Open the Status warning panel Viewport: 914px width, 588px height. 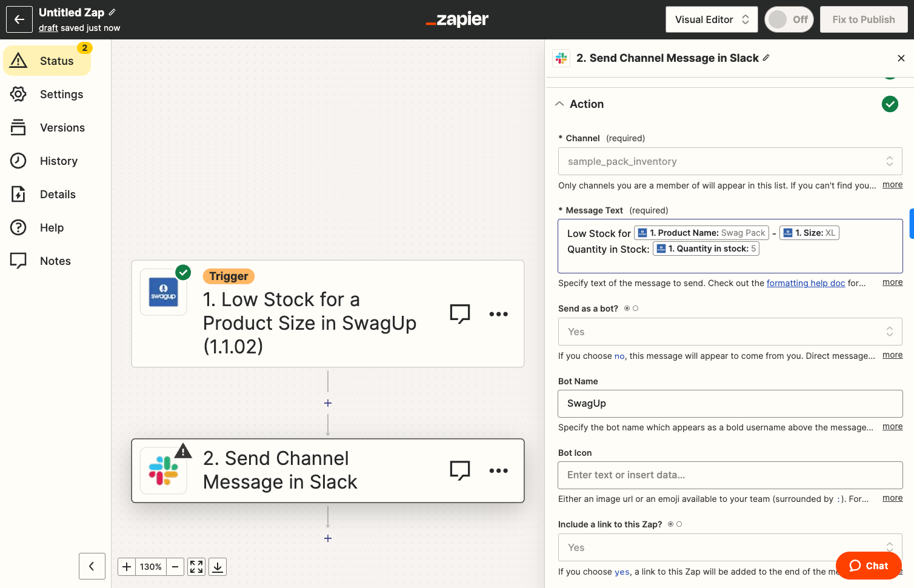pos(47,61)
